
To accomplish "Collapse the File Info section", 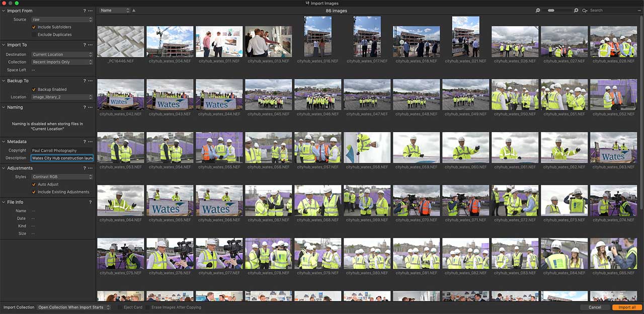I will [x=4, y=202].
